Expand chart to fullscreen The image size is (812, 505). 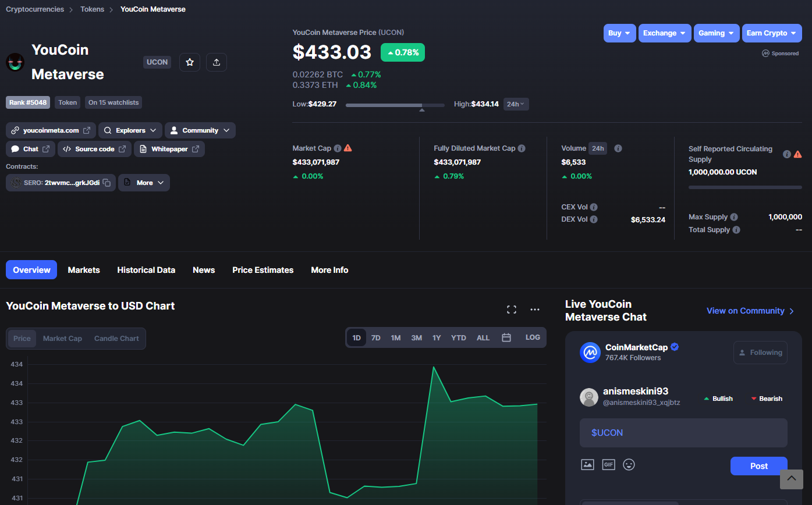pos(512,310)
